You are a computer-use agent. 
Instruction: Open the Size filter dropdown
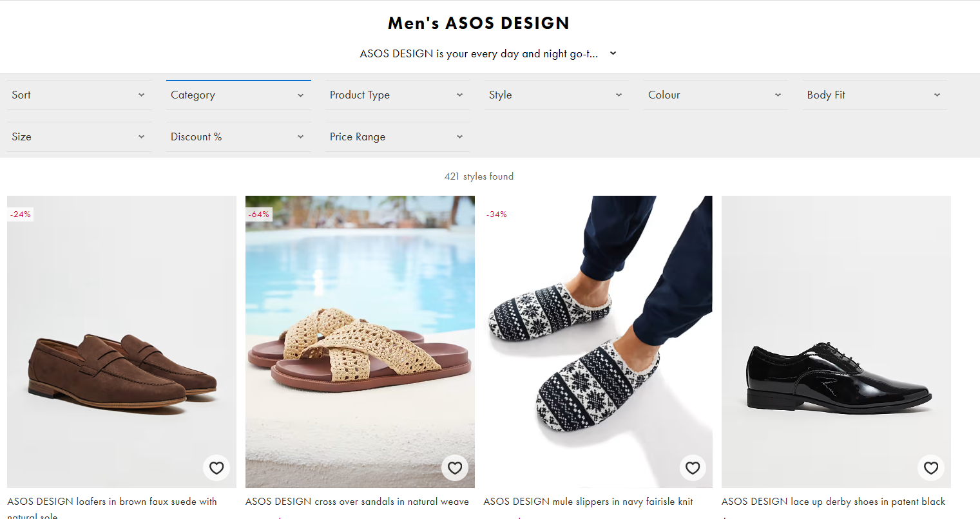tap(79, 137)
